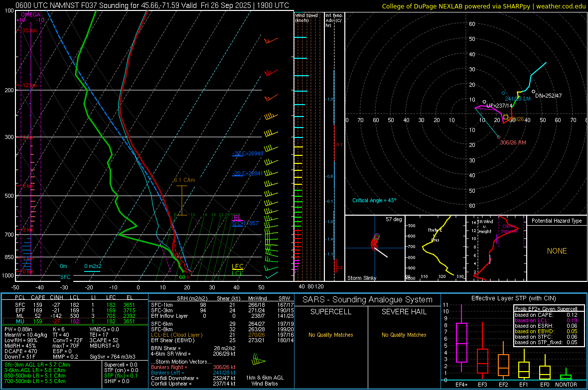Click the 6.1 C/km lapse rate label
The height and width of the screenshot is (390, 588).
(184, 180)
